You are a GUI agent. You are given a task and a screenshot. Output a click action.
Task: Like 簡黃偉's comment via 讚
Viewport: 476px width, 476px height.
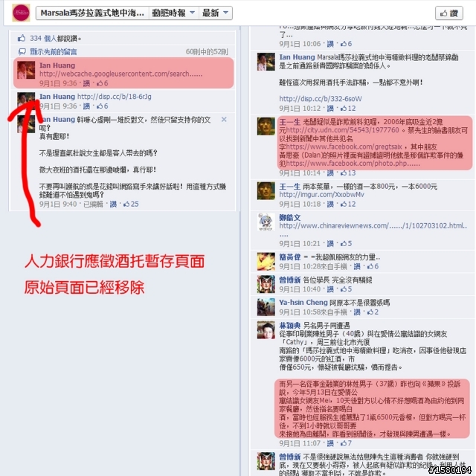coord(357,266)
